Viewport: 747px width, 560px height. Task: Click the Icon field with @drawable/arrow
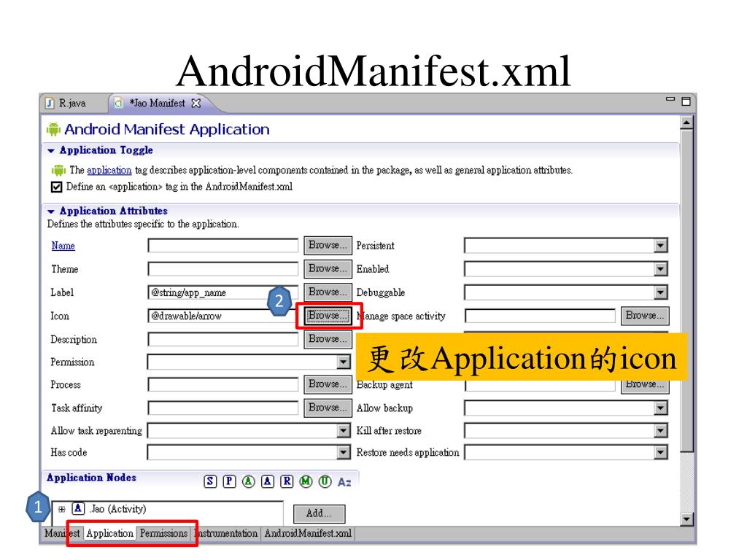[x=223, y=316]
